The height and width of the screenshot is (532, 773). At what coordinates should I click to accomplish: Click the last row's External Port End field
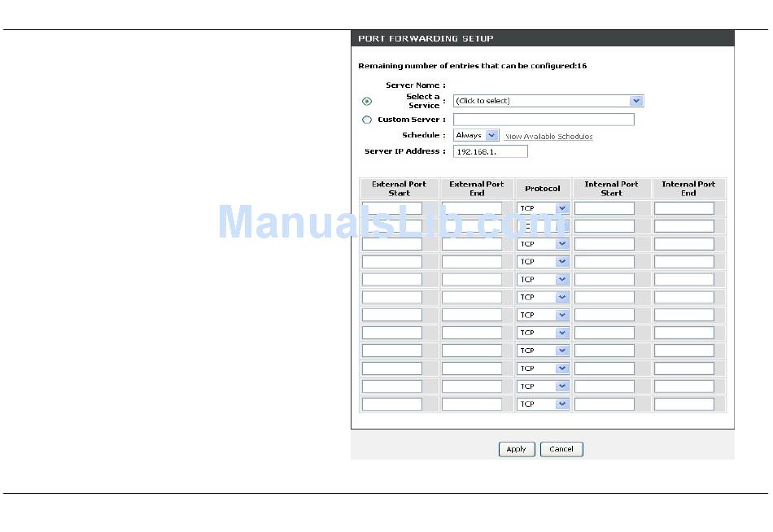(x=472, y=403)
